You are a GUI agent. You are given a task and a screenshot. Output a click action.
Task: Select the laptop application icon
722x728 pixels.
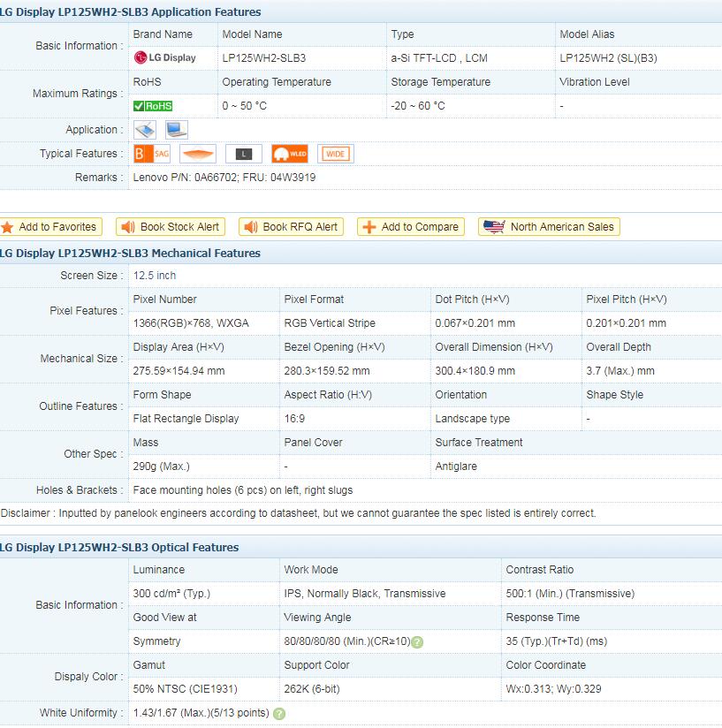tap(177, 130)
